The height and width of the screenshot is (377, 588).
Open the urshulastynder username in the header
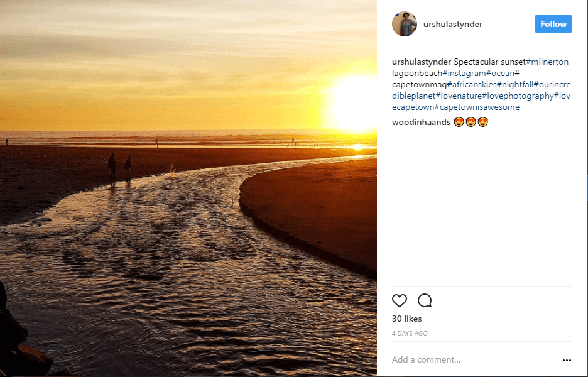click(453, 24)
